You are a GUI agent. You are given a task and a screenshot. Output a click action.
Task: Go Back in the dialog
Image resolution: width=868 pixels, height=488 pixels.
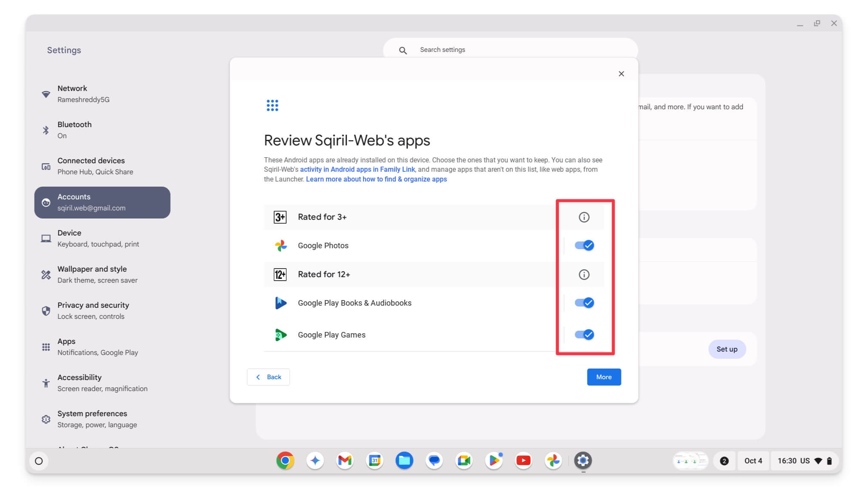(268, 377)
